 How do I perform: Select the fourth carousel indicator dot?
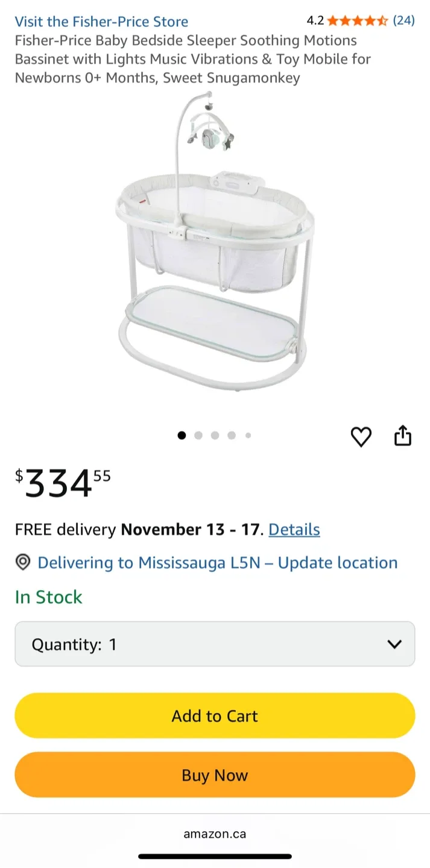click(x=232, y=435)
